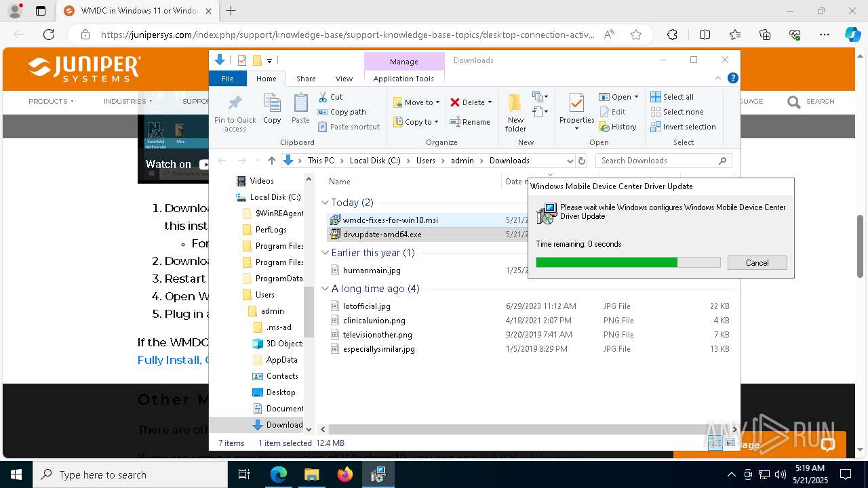Click Local Disk (C:) breadcrumb
The width and height of the screenshot is (868, 488).
coord(375,161)
